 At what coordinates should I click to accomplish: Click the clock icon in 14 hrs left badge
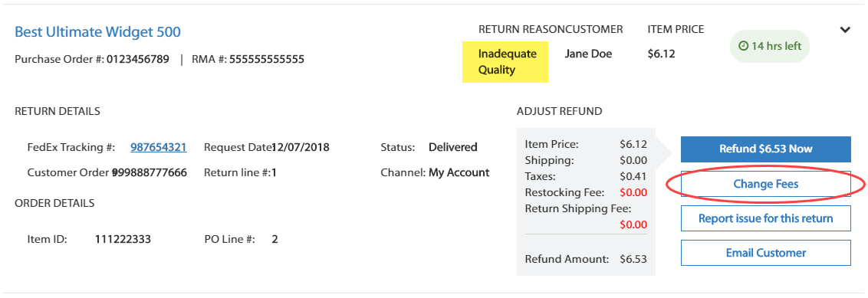744,46
